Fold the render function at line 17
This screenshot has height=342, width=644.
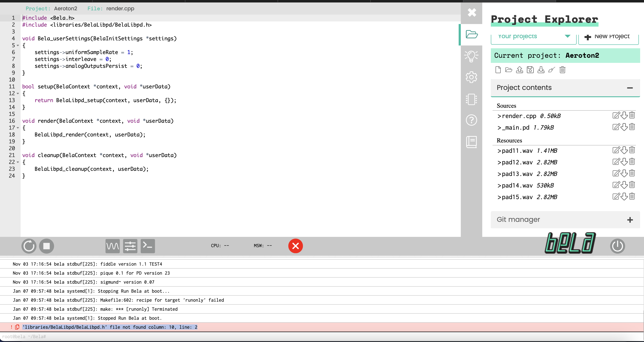tap(18, 128)
